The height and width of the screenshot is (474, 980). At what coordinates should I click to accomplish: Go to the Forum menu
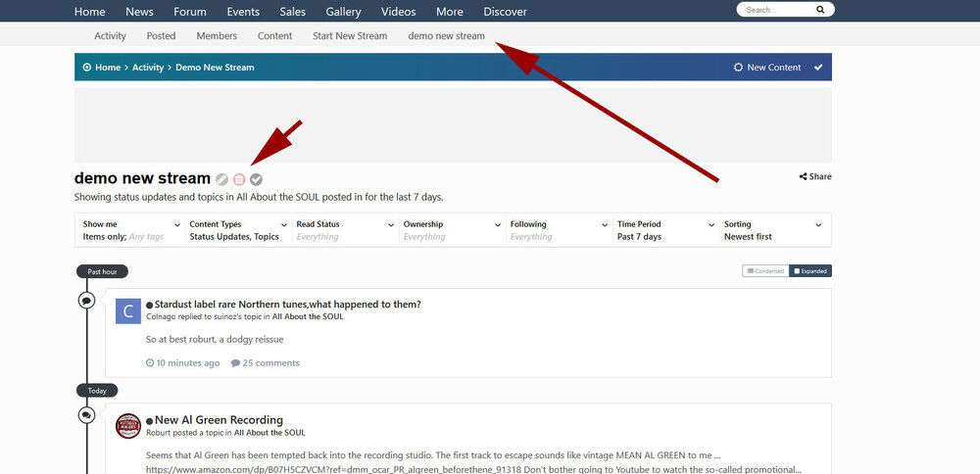(x=190, y=11)
